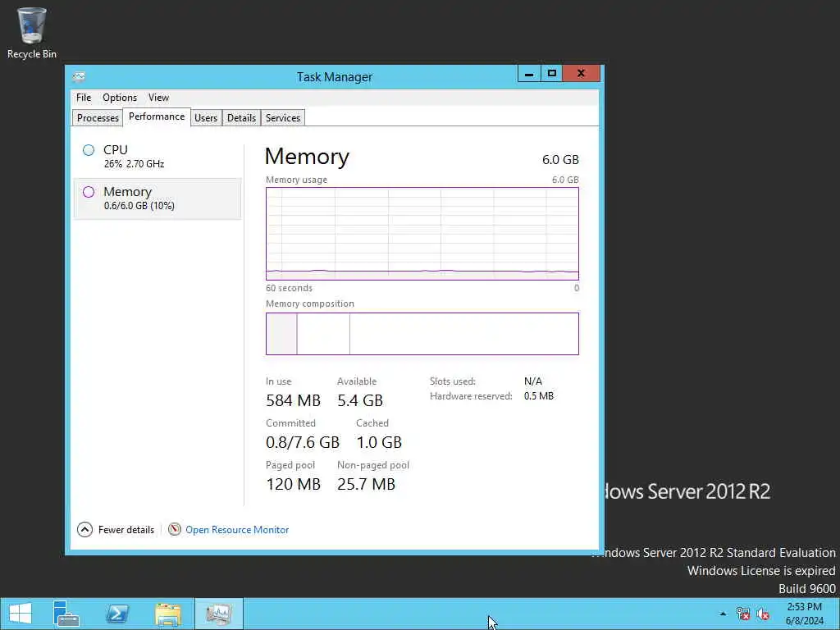The height and width of the screenshot is (630, 840).
Task: Click the Memory usage graph
Action: coord(422,234)
